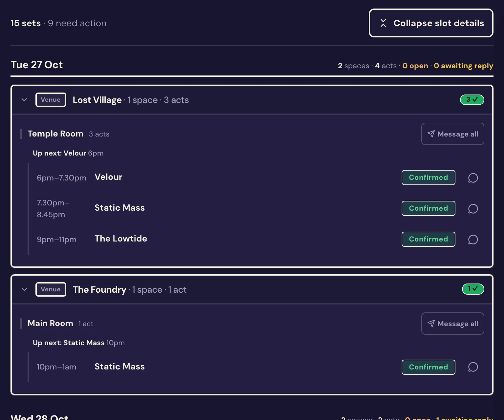Message all acts in Main Room
The height and width of the screenshot is (420, 504).
[453, 324]
